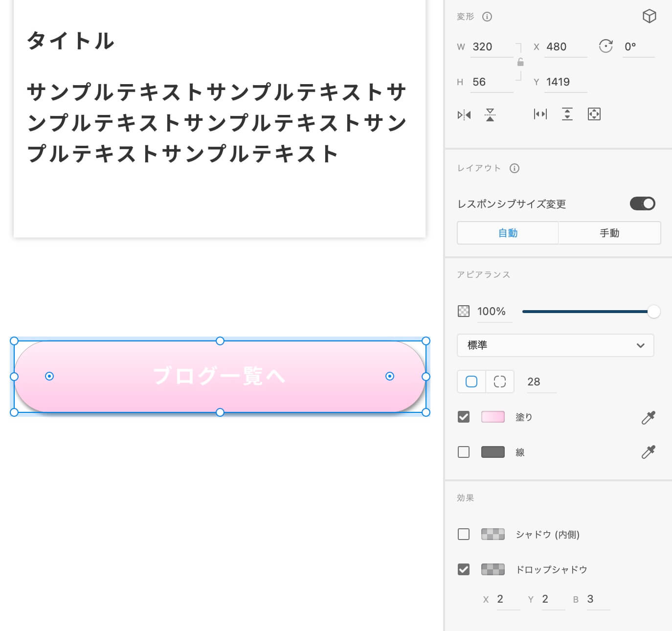Click the right corner radius handle on button
Image resolution: width=672 pixels, height=631 pixels.
point(390,376)
